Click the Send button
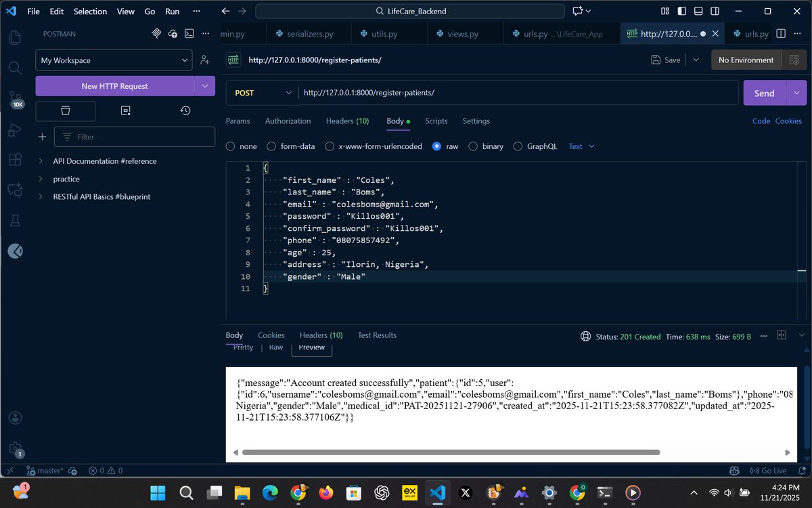812x508 pixels. [x=763, y=93]
